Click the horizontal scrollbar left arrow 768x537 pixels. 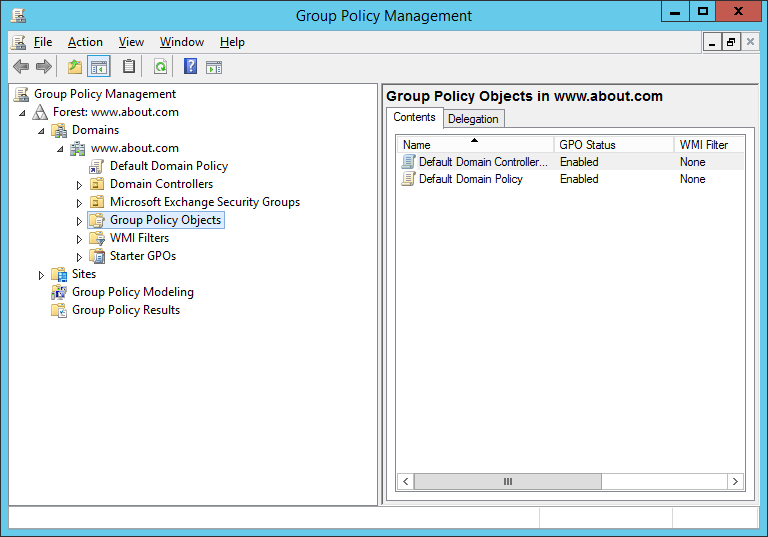406,482
